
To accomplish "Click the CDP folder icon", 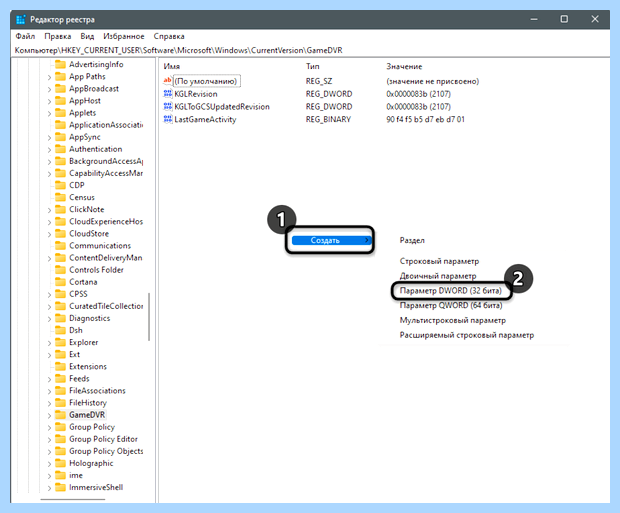I will [60, 185].
